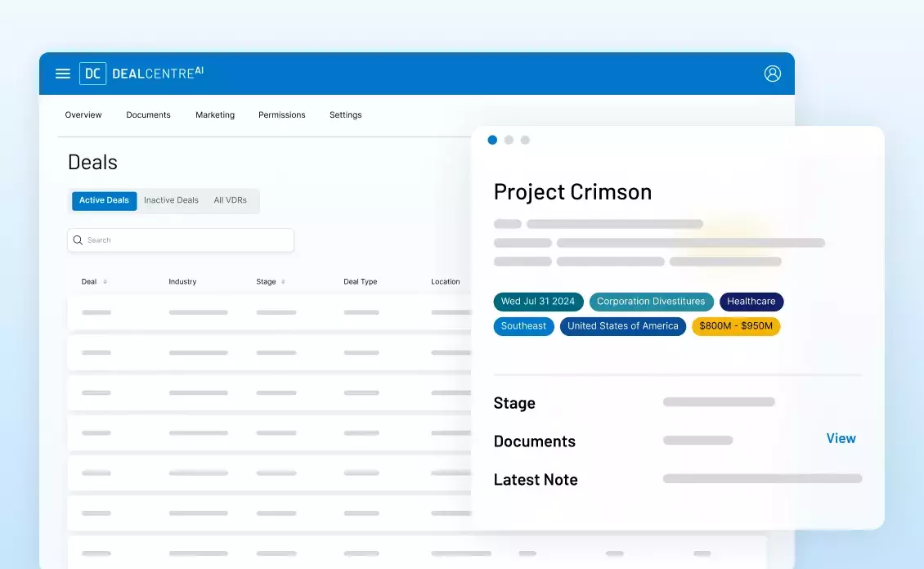Click the DC DealCentre AI logo
Screen dimensions: 924x569
(141, 74)
